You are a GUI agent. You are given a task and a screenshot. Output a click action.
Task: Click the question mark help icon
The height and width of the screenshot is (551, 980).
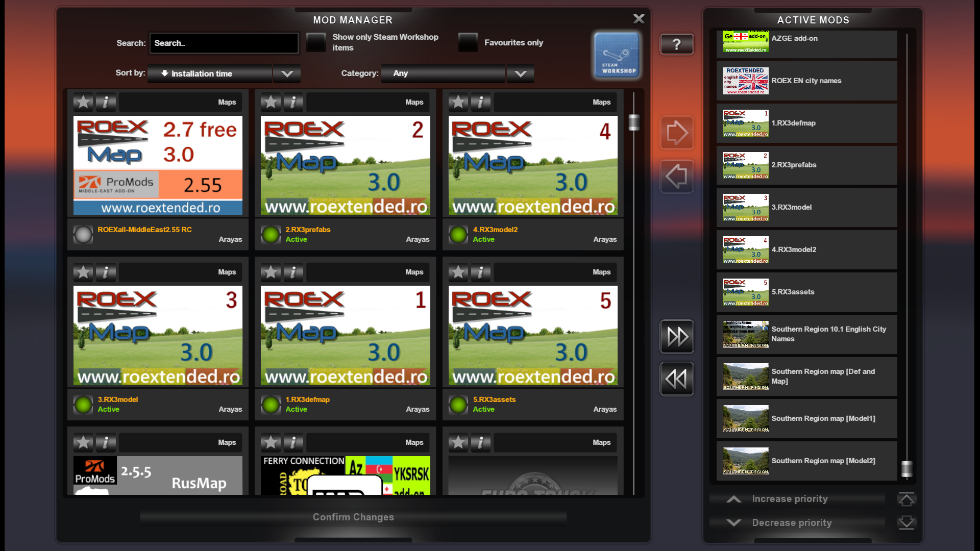click(x=676, y=44)
